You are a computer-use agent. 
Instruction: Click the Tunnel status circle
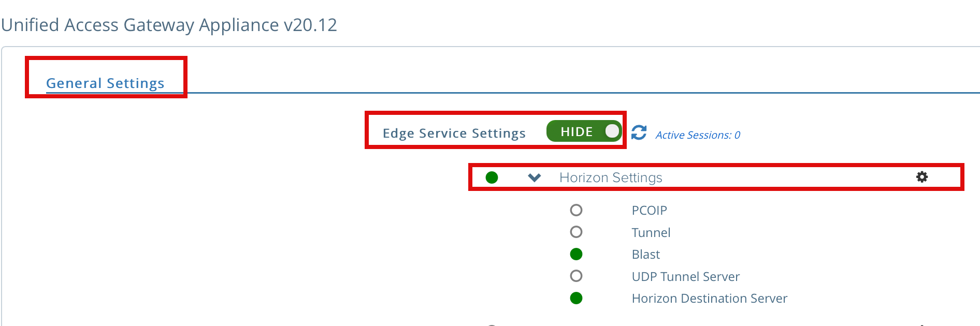point(576,232)
